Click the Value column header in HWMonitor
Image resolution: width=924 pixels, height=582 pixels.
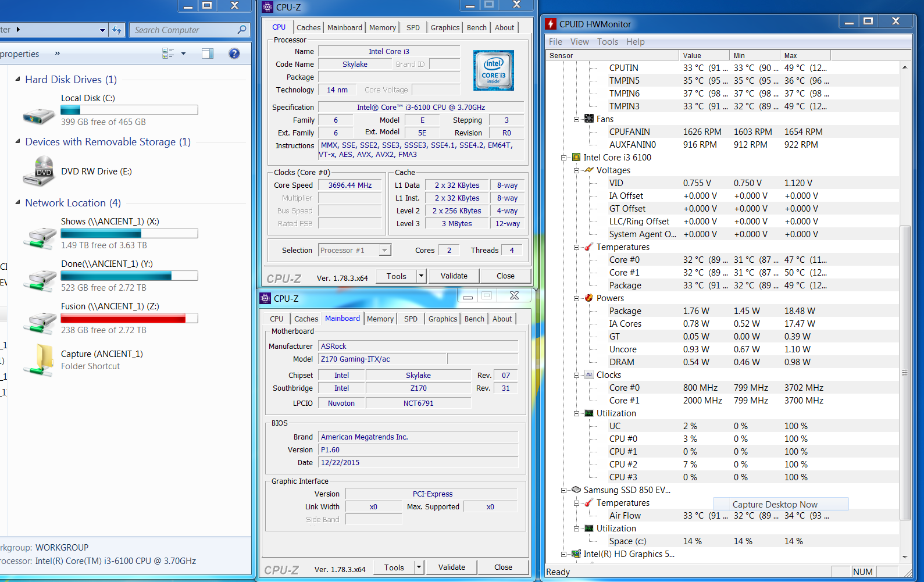[704, 55]
